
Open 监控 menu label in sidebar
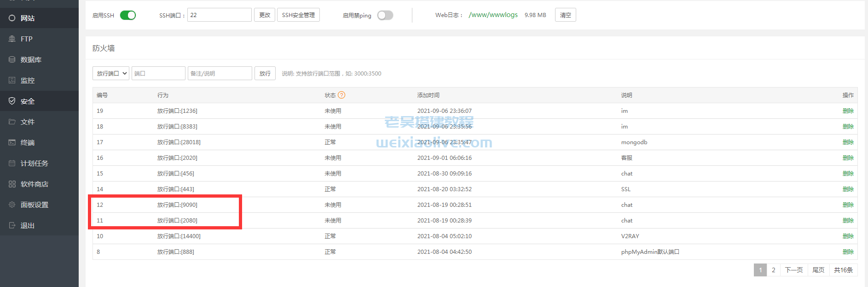[28, 80]
